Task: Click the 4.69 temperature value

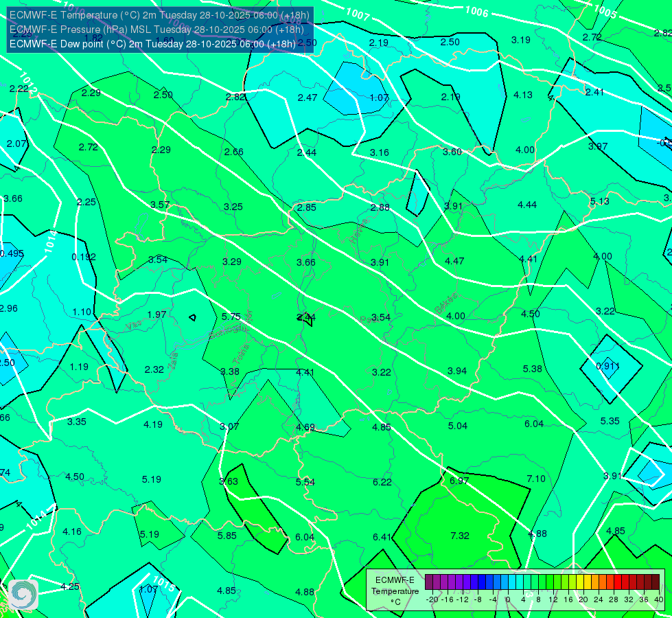Action: 305,427
